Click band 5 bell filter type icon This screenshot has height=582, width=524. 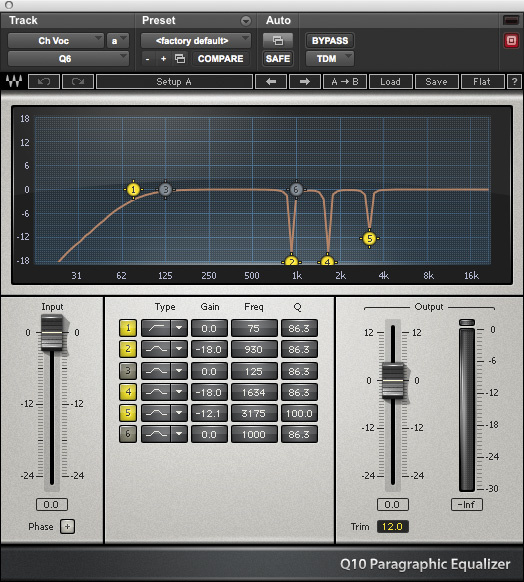[x=156, y=413]
